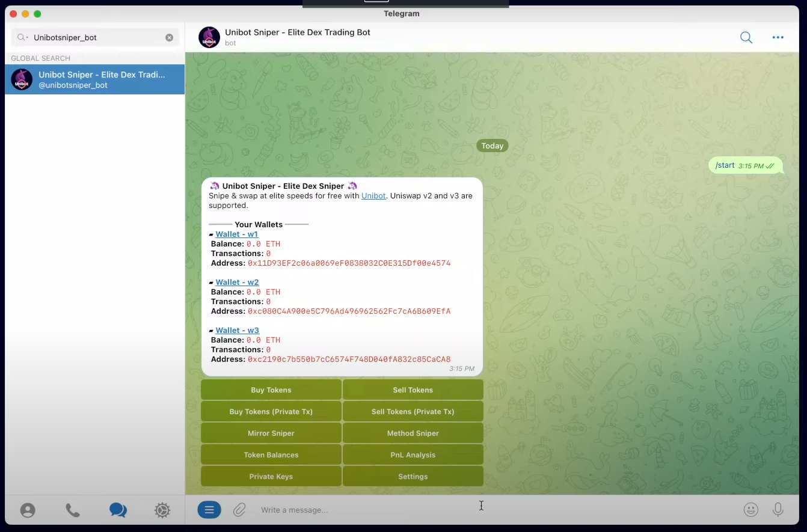Click the w2 Transactions value 0
Viewport: 807px width, 532px height.
pyautogui.click(x=268, y=302)
